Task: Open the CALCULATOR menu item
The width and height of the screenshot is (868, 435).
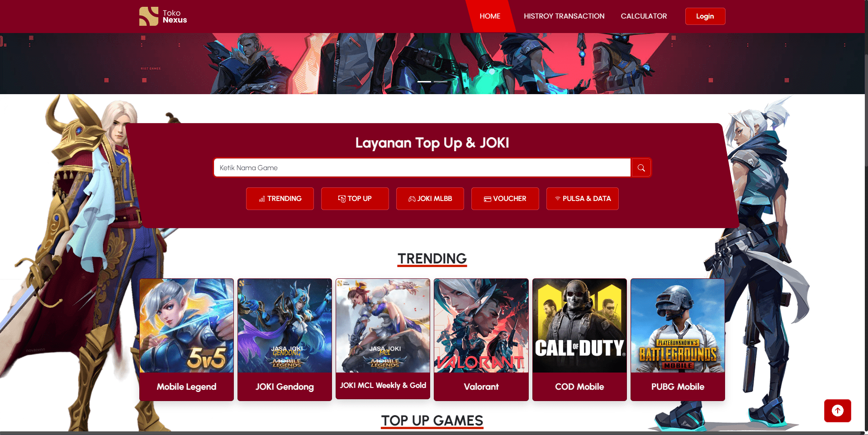Action: [644, 16]
